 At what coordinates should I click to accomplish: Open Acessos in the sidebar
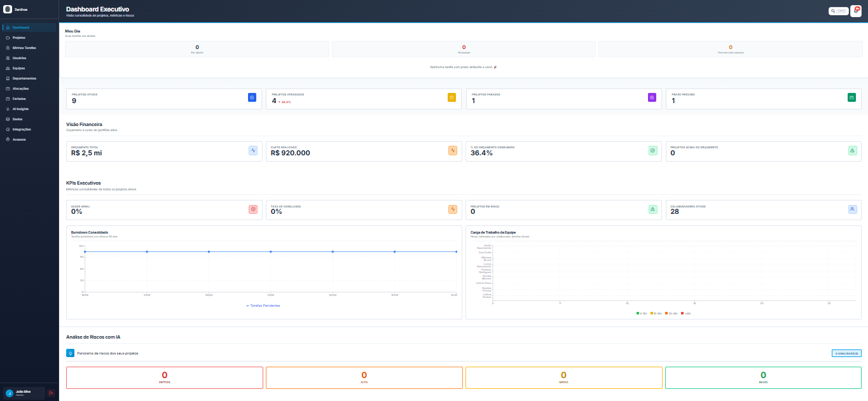[x=29, y=139]
